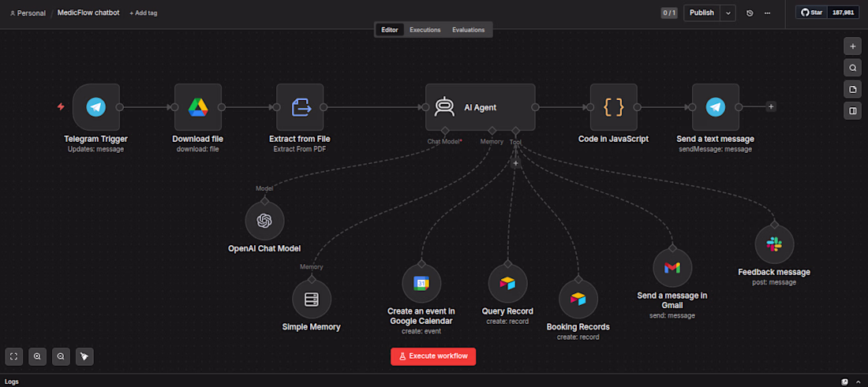Screen dimensions: 868x387
Task: Click the tidy up workflow icon
Action: point(84,356)
